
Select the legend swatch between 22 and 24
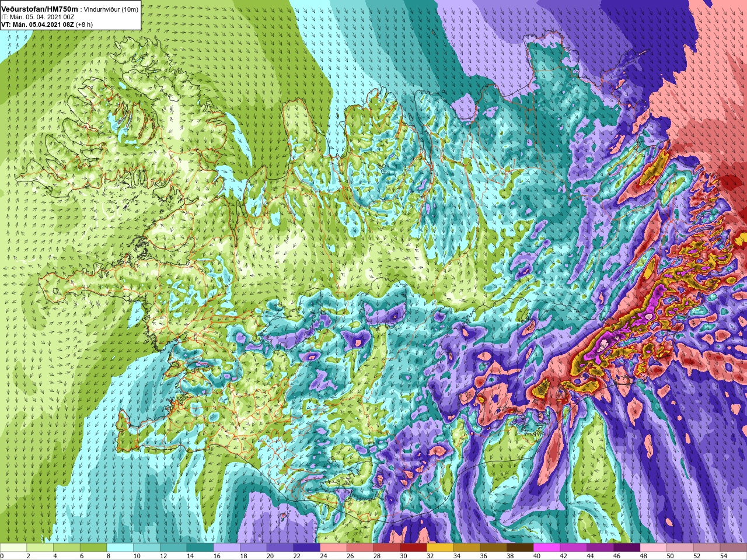(x=307, y=548)
